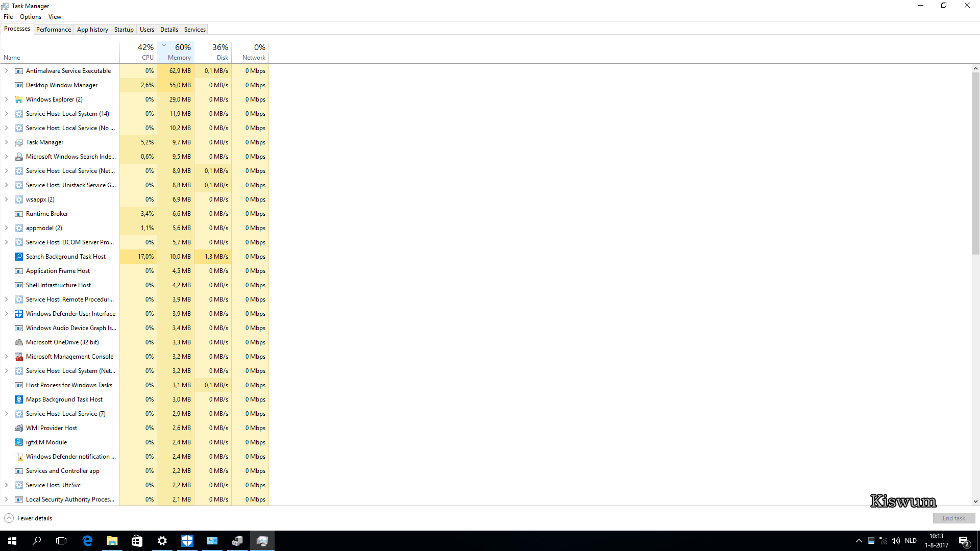Show hidden tray icons chevron
980x551 pixels.
pyautogui.click(x=859, y=541)
